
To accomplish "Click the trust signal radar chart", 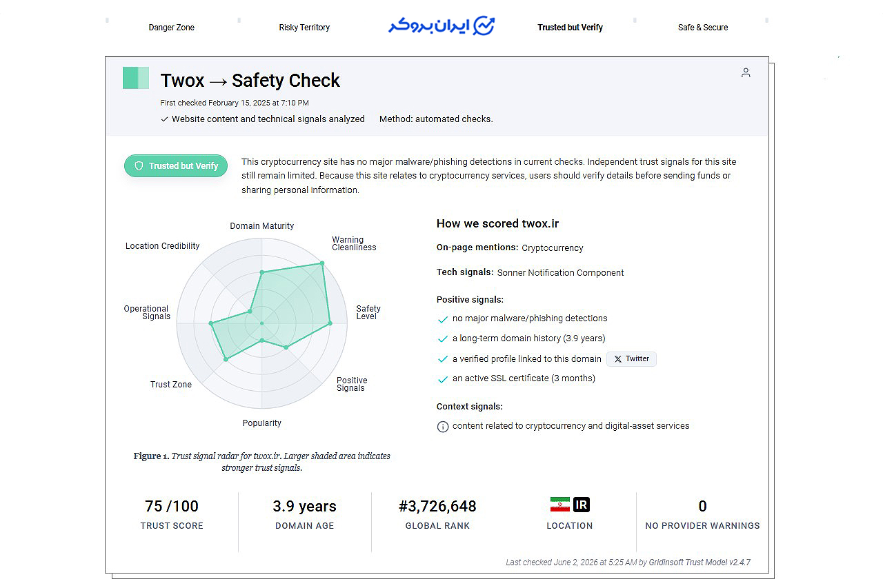I will pos(262,323).
